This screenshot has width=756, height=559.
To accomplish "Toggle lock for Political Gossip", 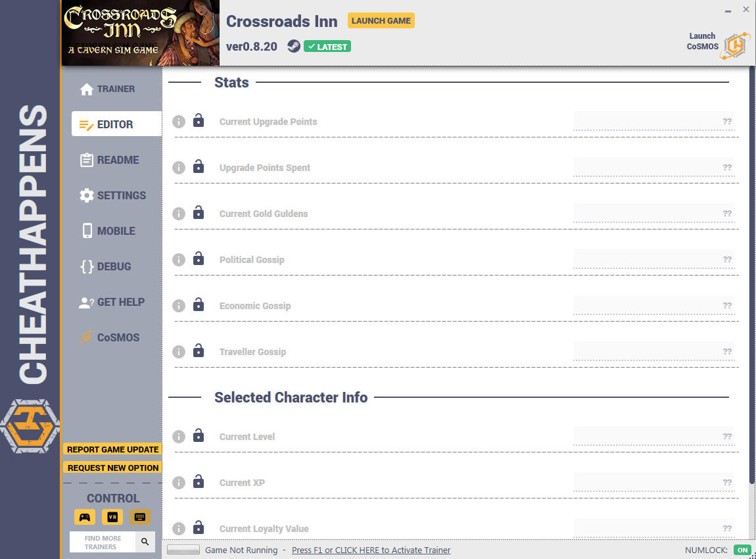I will pos(198,258).
